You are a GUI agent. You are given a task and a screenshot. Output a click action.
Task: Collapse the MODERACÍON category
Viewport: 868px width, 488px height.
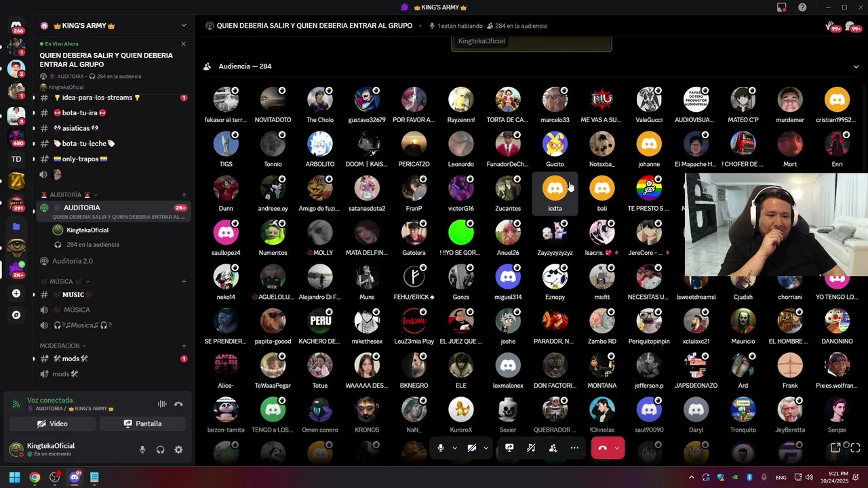[x=64, y=346]
